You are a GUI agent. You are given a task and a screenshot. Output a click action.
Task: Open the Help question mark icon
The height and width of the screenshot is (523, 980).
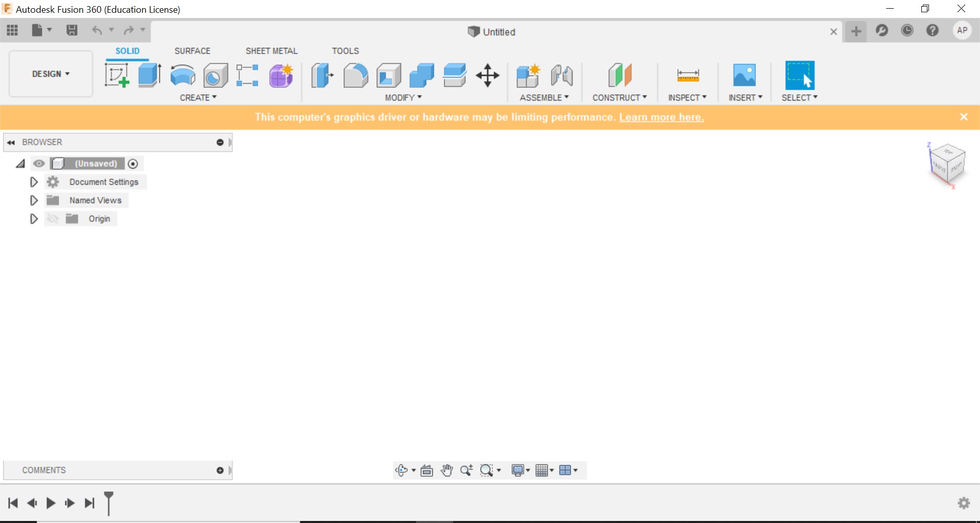(933, 31)
